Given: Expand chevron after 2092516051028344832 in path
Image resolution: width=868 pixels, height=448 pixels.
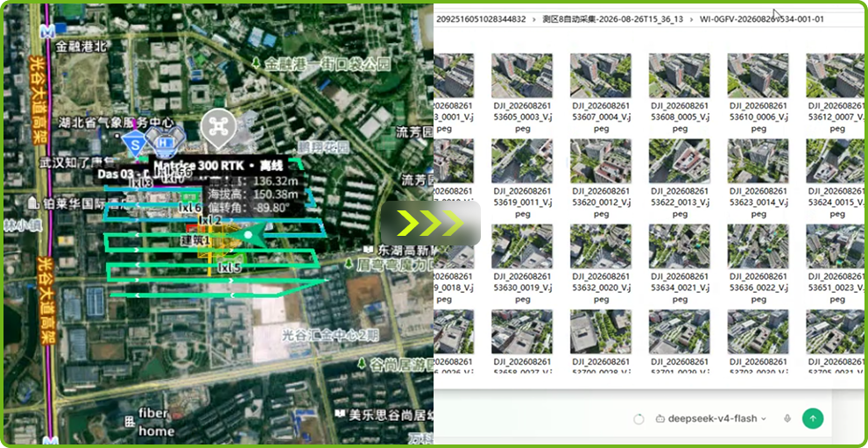Looking at the screenshot, I should click(x=534, y=19).
